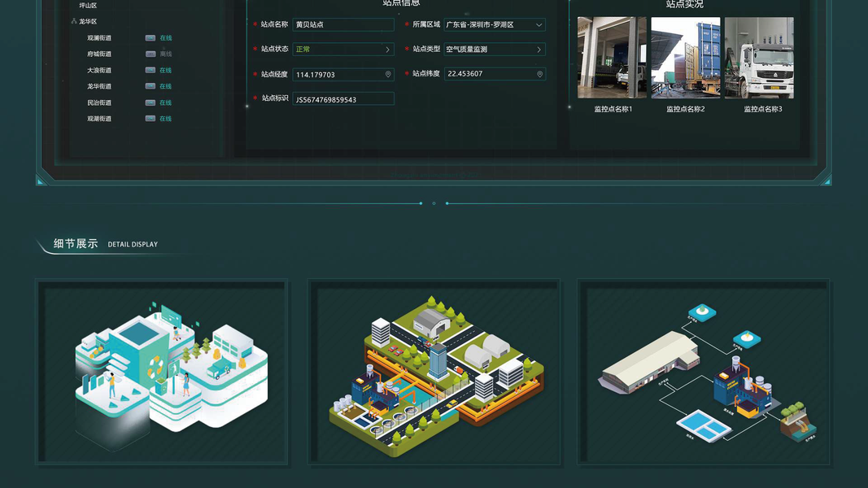Click the 站点名称 input field

click(x=343, y=24)
